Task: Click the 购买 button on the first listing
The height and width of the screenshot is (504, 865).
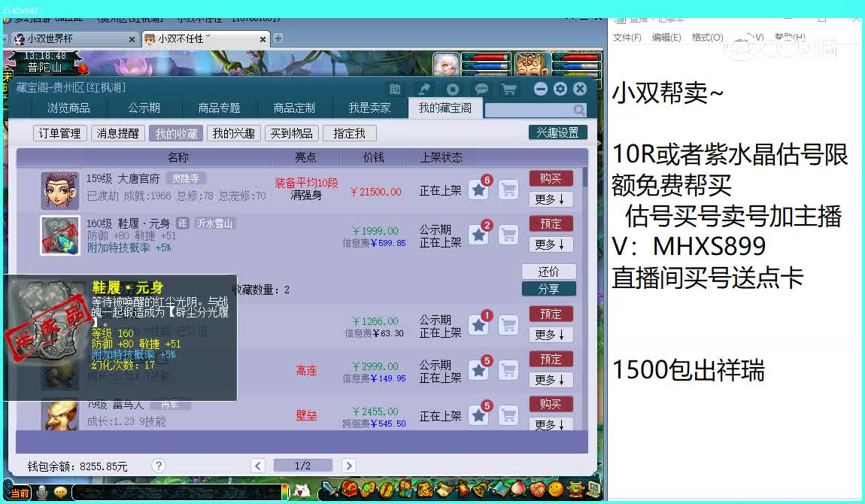Action: click(x=551, y=178)
